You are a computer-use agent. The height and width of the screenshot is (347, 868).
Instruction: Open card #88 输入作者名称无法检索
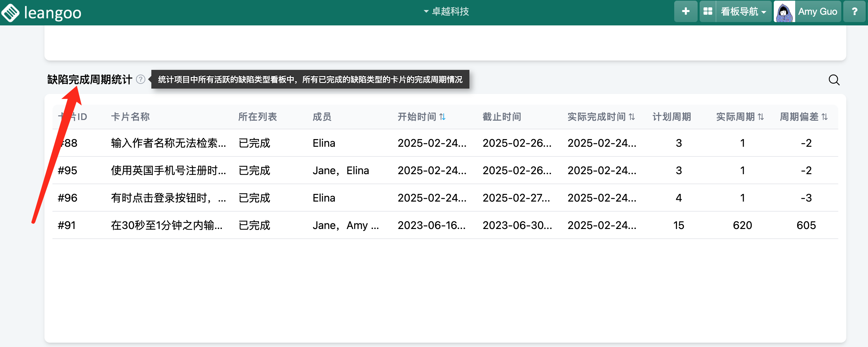click(168, 143)
